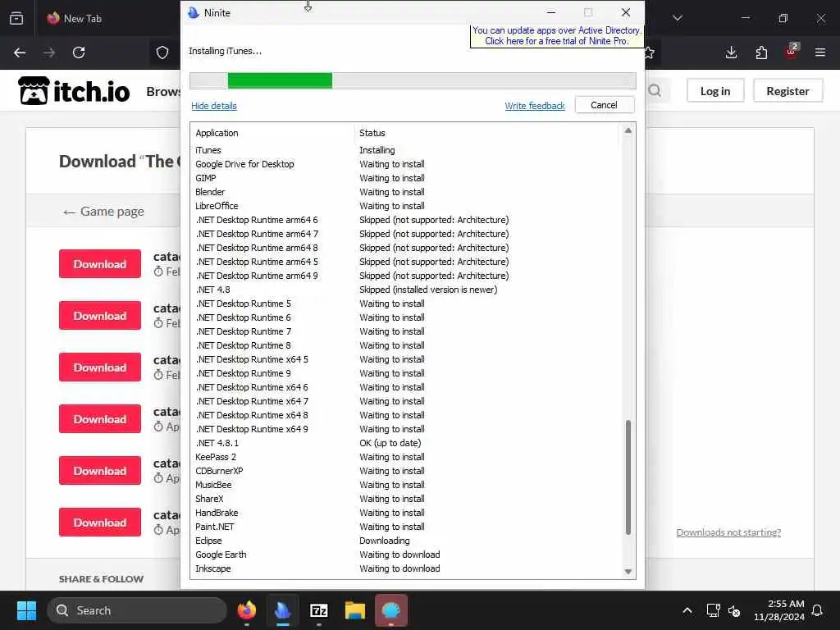Select the GIMP row
The image size is (840, 630).
[x=405, y=178]
